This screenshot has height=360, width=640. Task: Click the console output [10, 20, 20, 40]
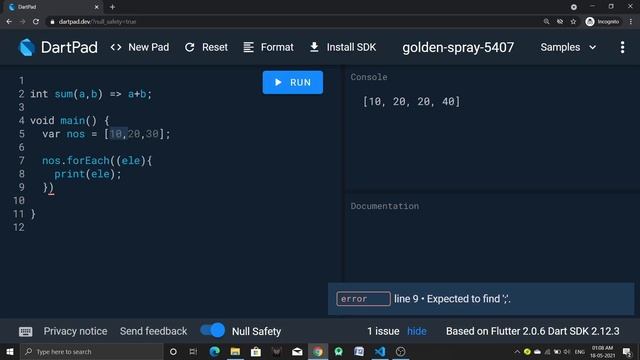pyautogui.click(x=411, y=101)
